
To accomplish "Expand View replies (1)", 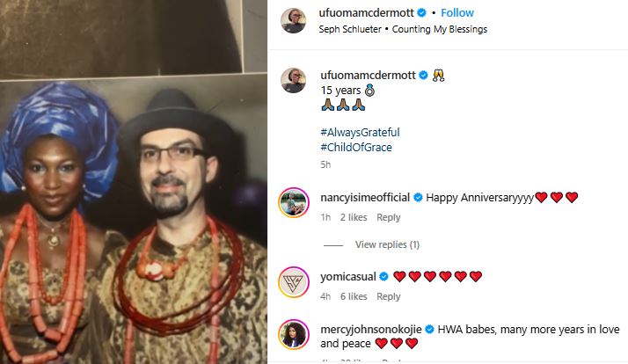I will (x=387, y=244).
